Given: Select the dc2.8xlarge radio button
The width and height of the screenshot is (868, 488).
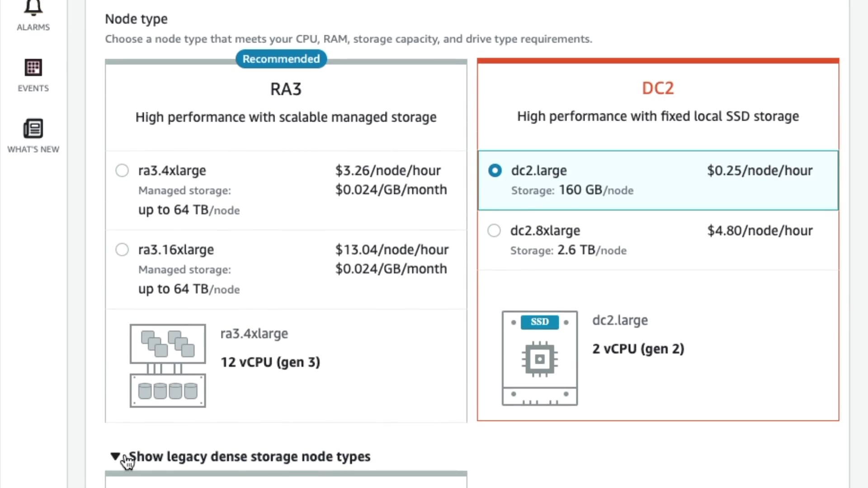Looking at the screenshot, I should tap(494, 230).
